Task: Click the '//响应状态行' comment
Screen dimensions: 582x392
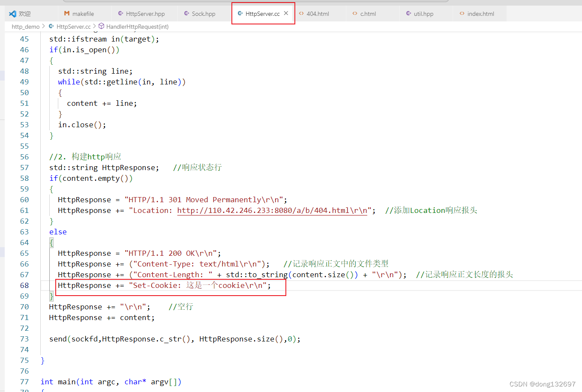Action: coord(198,168)
